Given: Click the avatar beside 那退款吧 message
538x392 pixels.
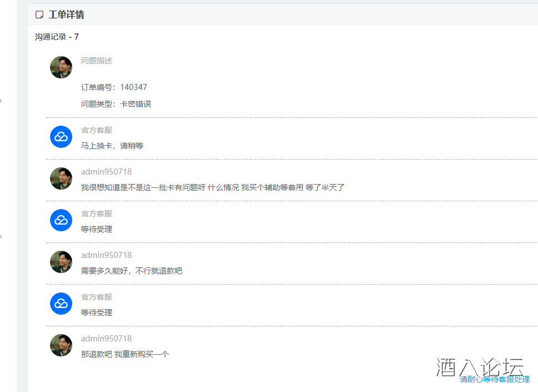Looking at the screenshot, I should coord(61,345).
